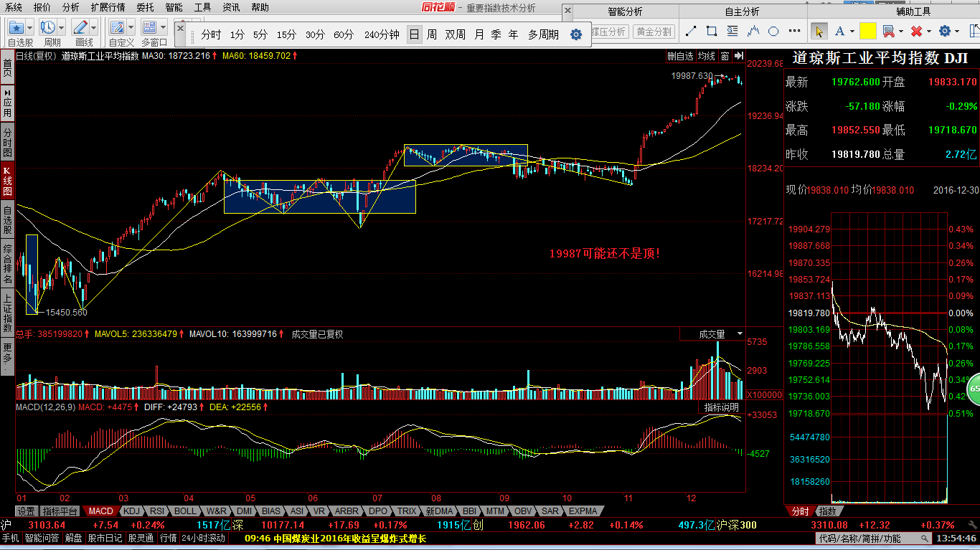Screen dimensions: 980x550
Task: Click the 多窗口 multi-window icon
Action: coord(150,28)
